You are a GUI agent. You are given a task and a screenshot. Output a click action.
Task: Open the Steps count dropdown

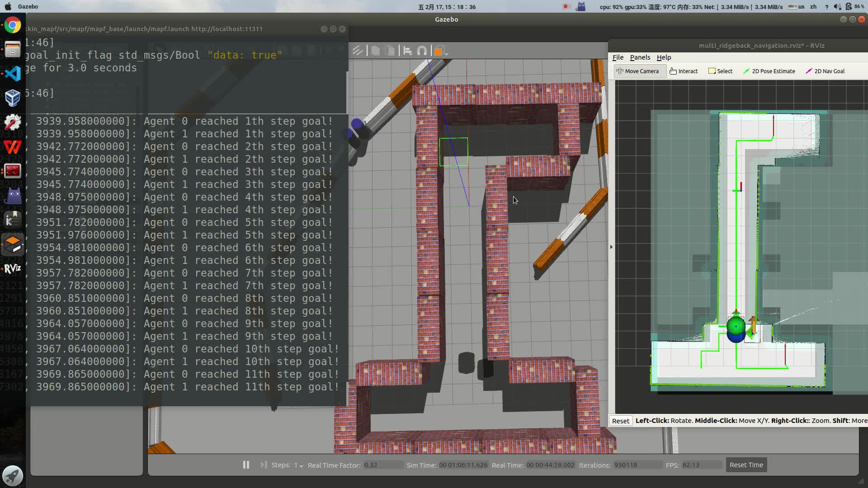[299, 465]
